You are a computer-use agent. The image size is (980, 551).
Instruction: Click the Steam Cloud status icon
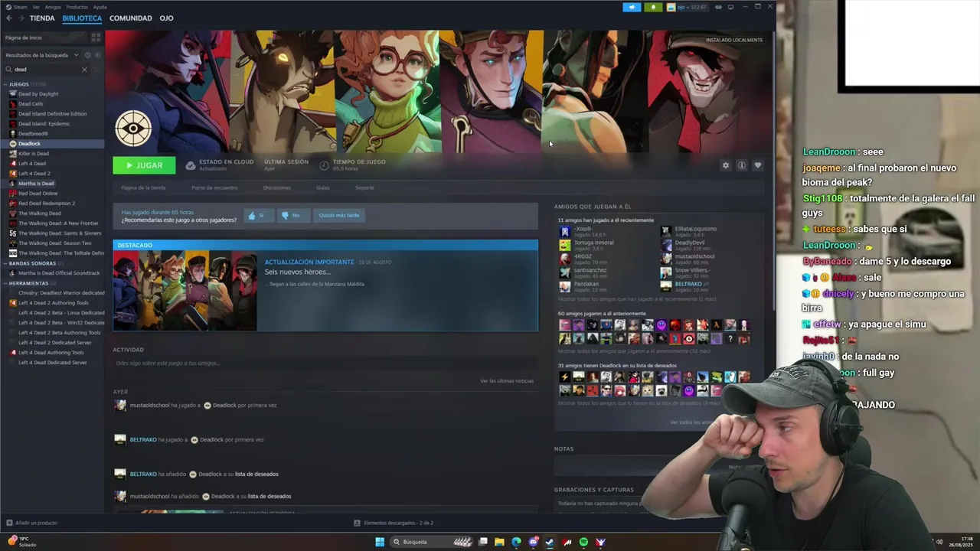coord(191,165)
